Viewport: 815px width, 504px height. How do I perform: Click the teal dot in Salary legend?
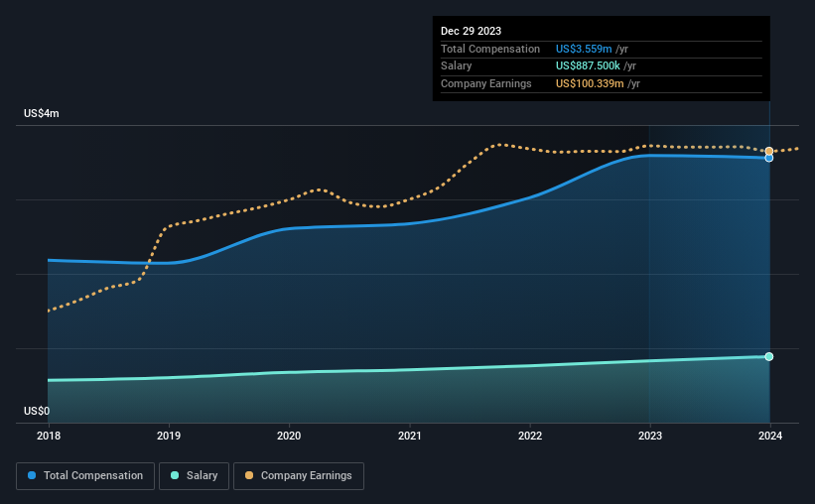[x=175, y=475]
